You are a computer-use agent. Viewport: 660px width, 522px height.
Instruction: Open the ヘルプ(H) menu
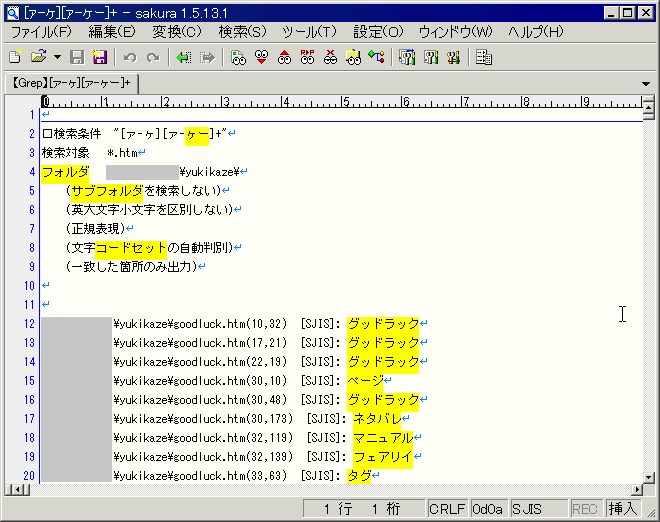[535, 32]
